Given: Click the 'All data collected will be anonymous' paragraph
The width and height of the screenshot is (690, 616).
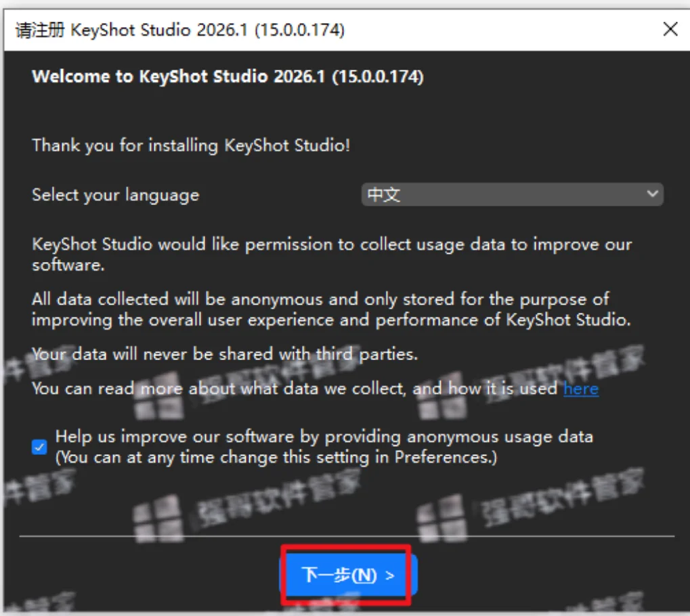Looking at the screenshot, I should [331, 309].
